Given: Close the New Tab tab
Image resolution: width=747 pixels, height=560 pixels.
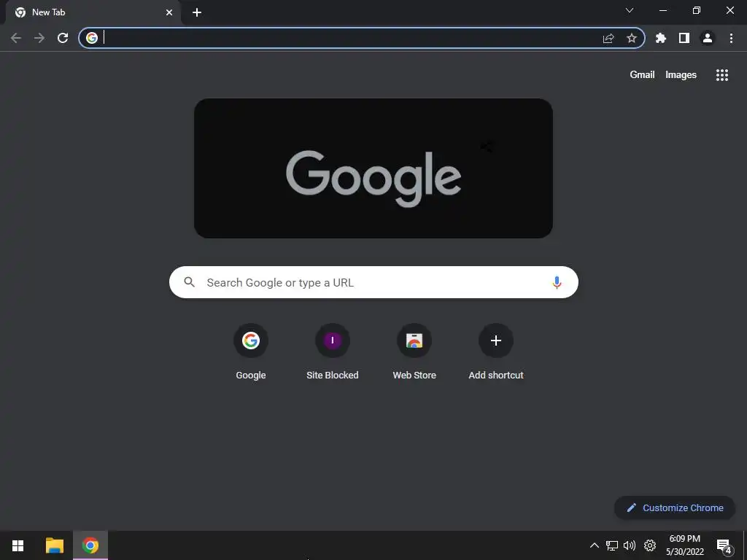Looking at the screenshot, I should click(169, 12).
